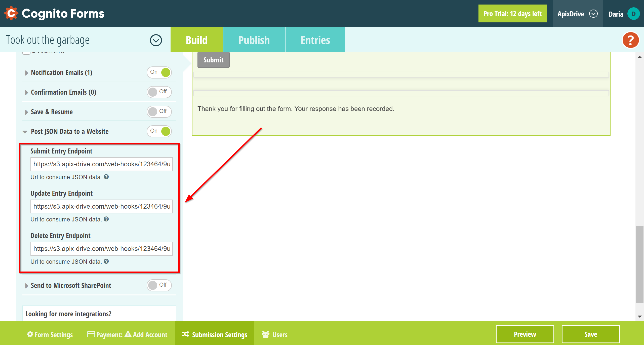Click the Submission Settings shuffle icon
The image size is (644, 345).
[185, 334]
